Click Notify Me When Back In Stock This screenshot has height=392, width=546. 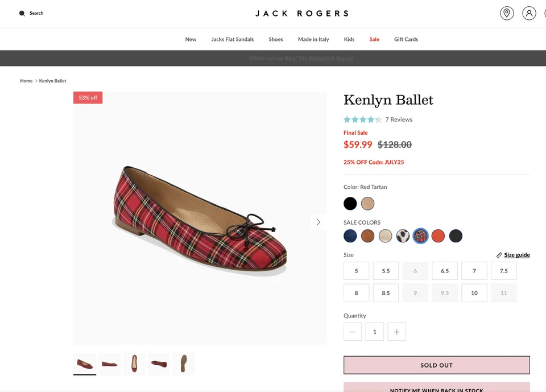pyautogui.click(x=436, y=389)
